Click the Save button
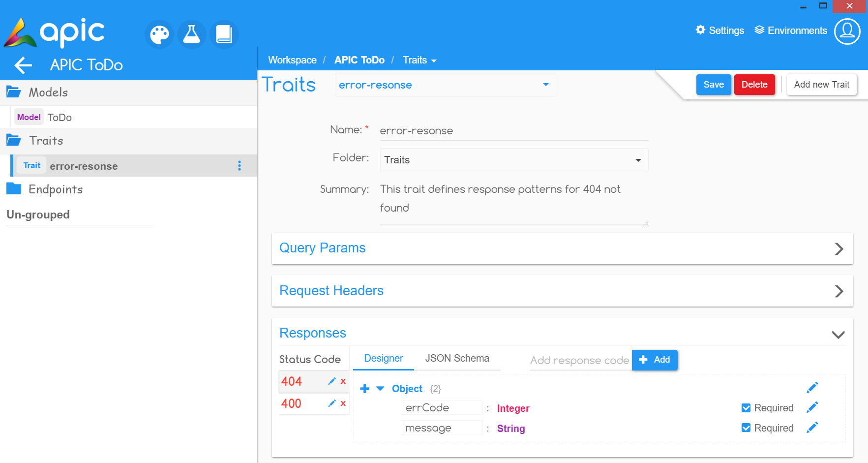Screen dimensions: 868x463 pos(713,85)
